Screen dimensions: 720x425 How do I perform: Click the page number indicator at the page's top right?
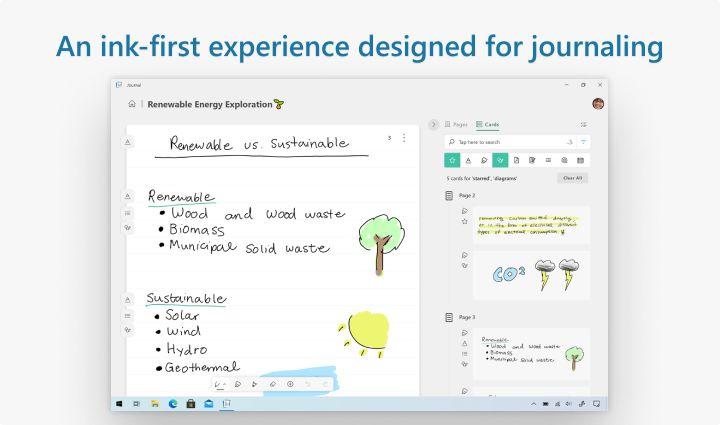click(389, 138)
